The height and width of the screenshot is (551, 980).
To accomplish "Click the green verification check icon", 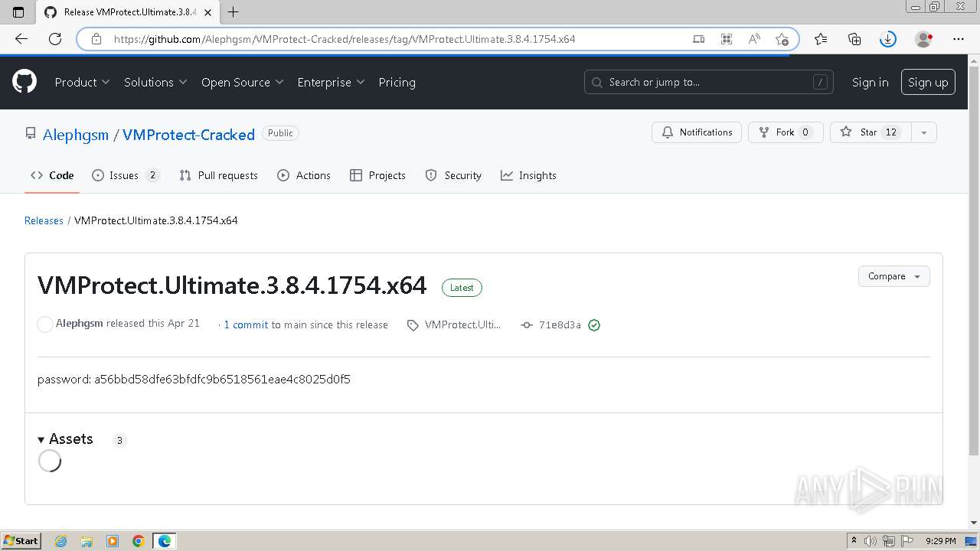I will pos(594,324).
